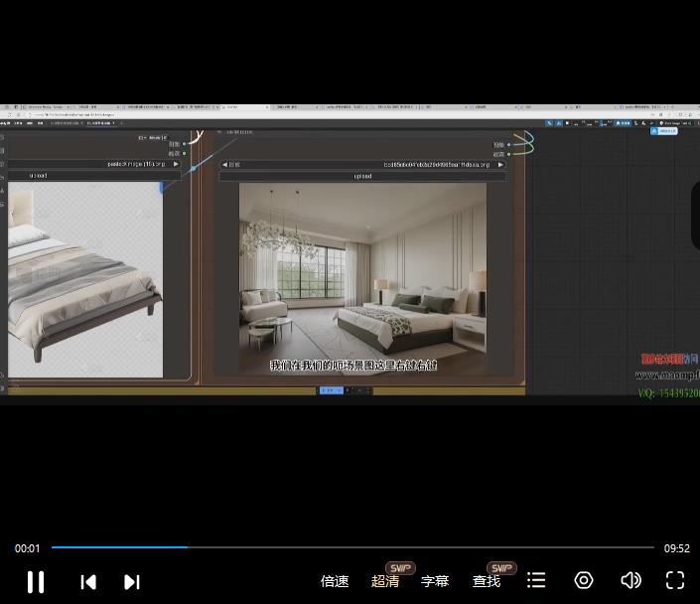Viewport: 700px width, 604px height.
Task: Click previous-image arrow on bedroom filename field
Action: tap(225, 164)
